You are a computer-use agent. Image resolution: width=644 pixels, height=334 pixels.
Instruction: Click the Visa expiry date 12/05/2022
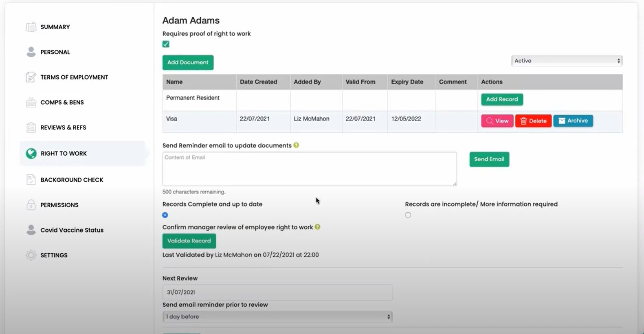[x=406, y=119]
